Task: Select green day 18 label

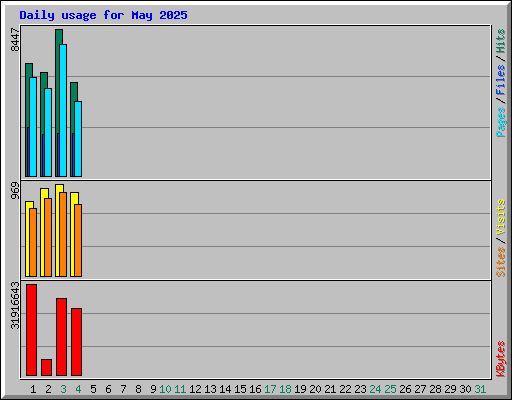Action: click(x=285, y=389)
